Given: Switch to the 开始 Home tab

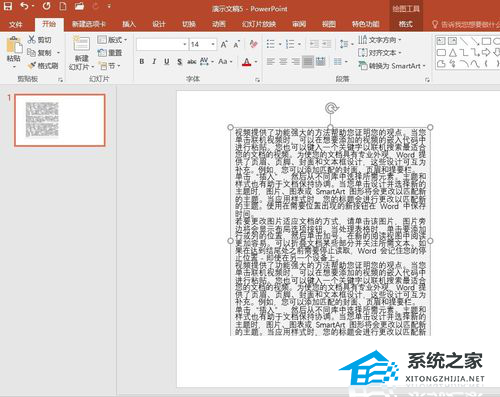Looking at the screenshot, I should click(x=49, y=24).
